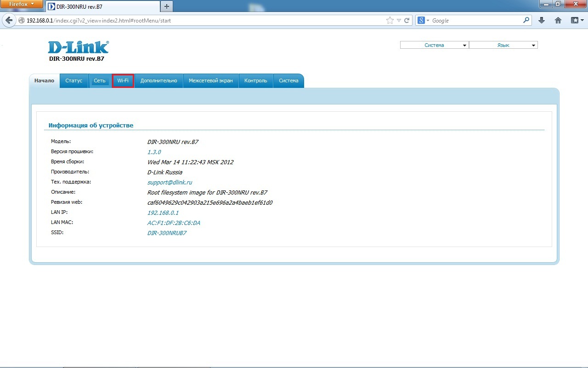Open the LAN IP 192.168.0.1 link
588x368 pixels.
(x=163, y=213)
